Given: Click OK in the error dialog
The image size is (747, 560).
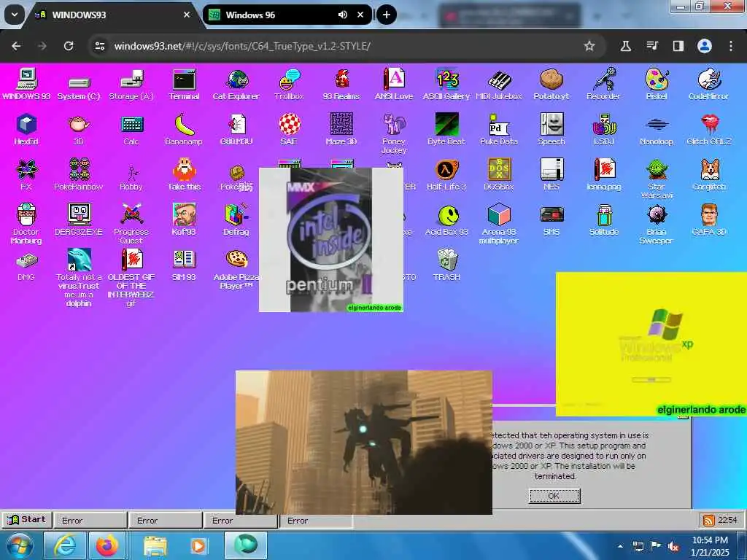Looking at the screenshot, I should coord(554,496).
